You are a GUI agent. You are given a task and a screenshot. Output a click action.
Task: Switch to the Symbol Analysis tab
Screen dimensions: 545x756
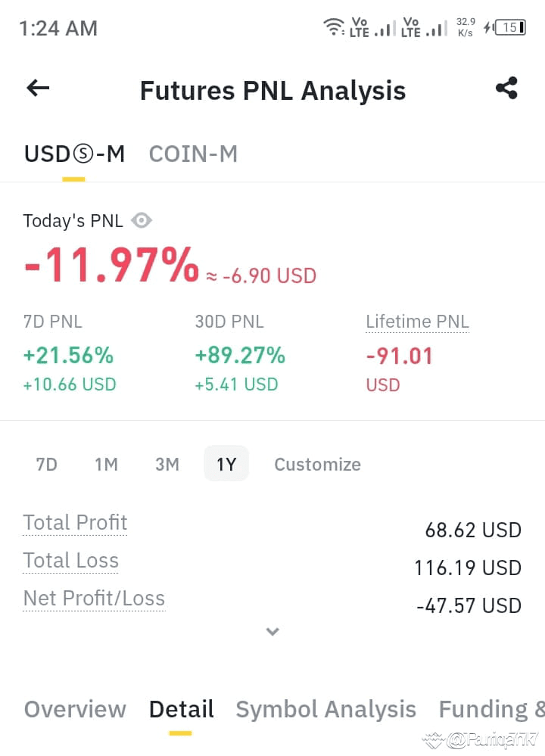coord(326,709)
